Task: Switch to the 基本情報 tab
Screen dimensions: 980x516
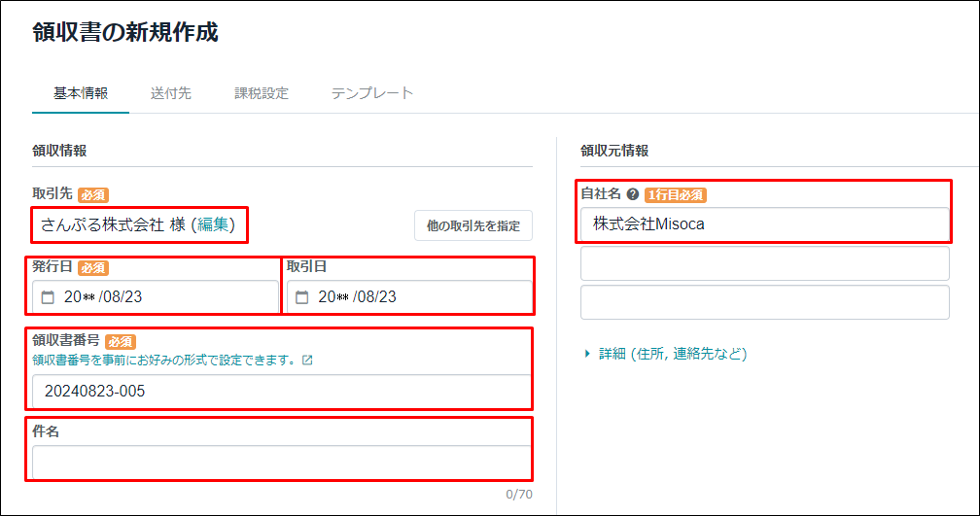Action: click(x=81, y=93)
